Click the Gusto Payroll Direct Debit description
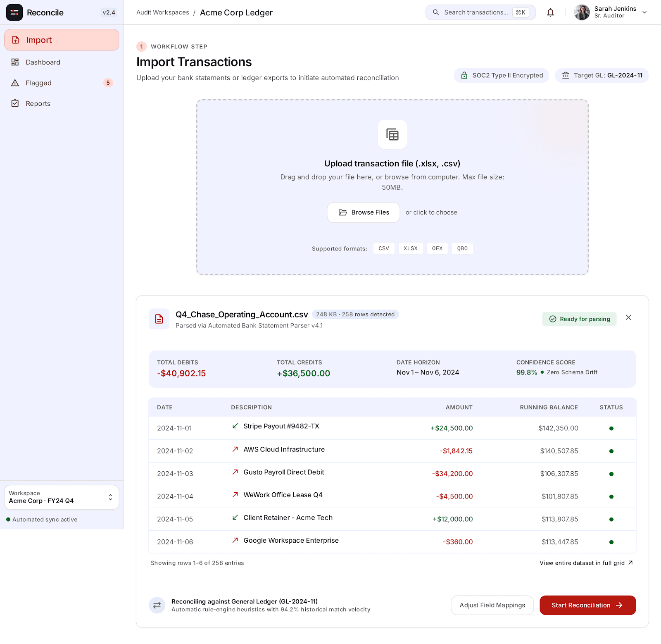The image size is (661, 644). (284, 472)
